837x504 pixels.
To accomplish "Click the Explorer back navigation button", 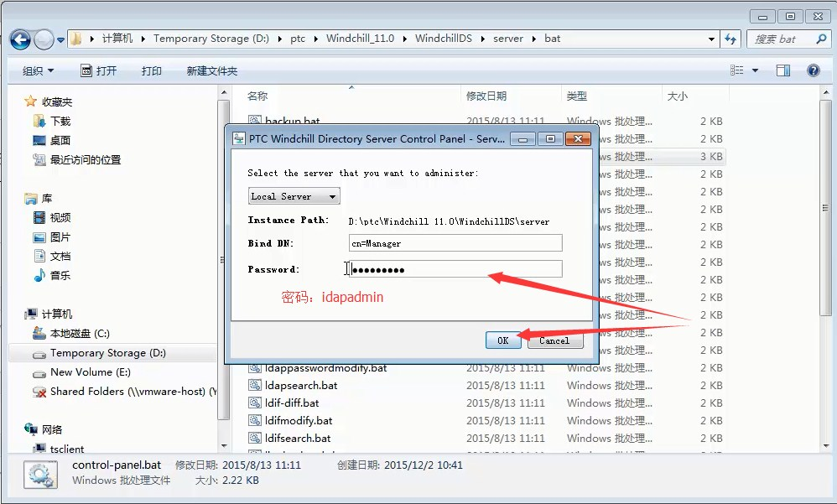I will 20,39.
